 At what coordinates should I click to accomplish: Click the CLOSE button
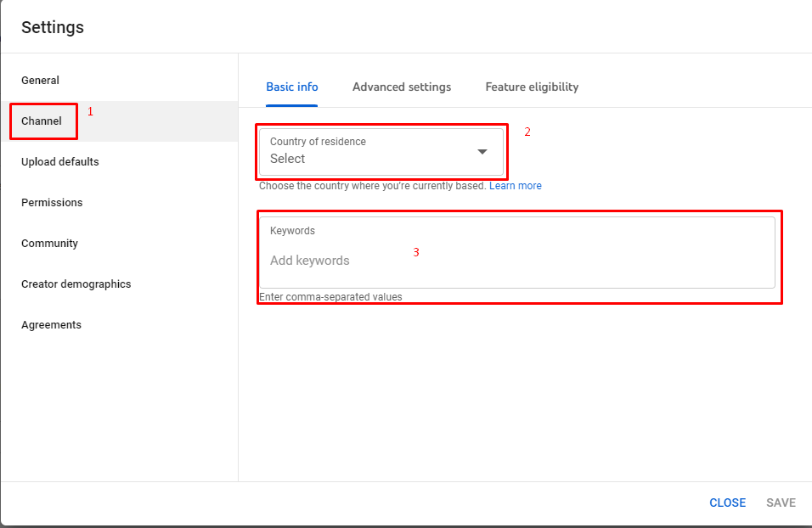click(728, 503)
